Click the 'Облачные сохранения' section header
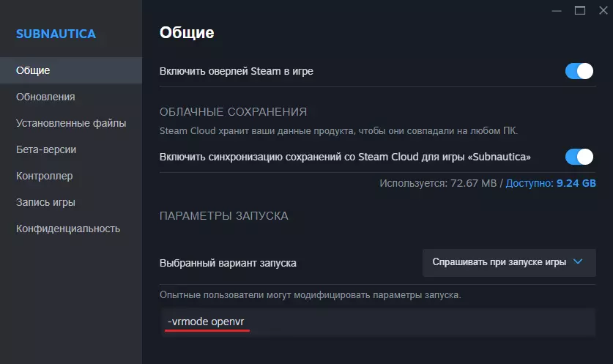613x364 pixels. pos(233,112)
